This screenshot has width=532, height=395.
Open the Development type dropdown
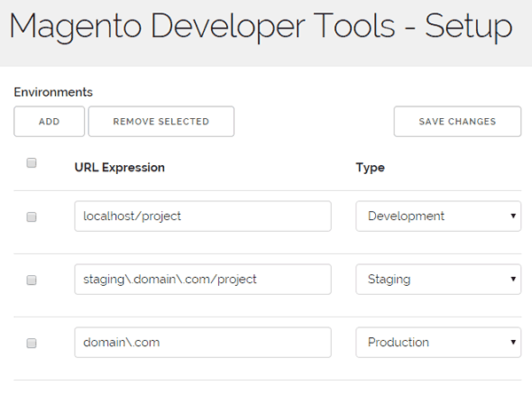(438, 216)
